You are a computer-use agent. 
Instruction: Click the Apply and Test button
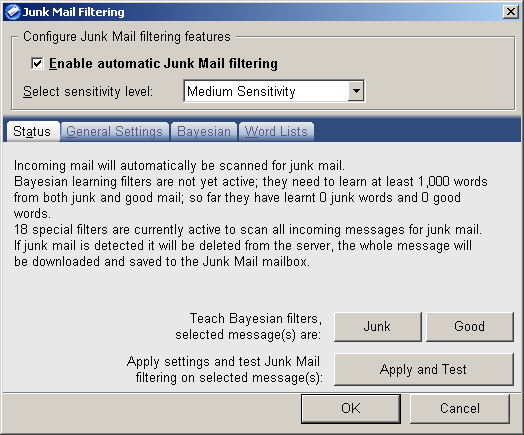(424, 370)
